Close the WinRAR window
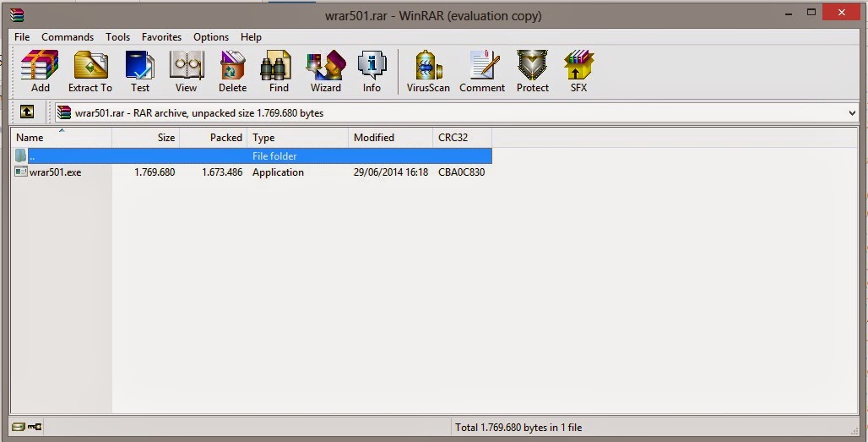 point(842,12)
